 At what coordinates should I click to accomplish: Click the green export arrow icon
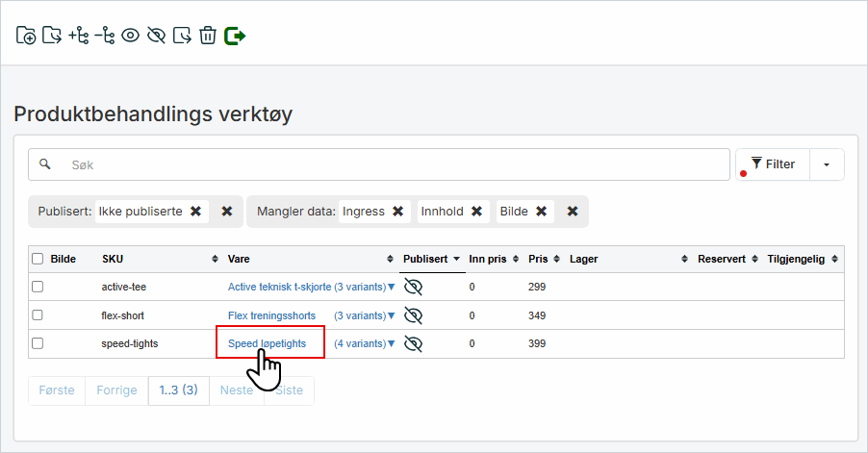[235, 36]
